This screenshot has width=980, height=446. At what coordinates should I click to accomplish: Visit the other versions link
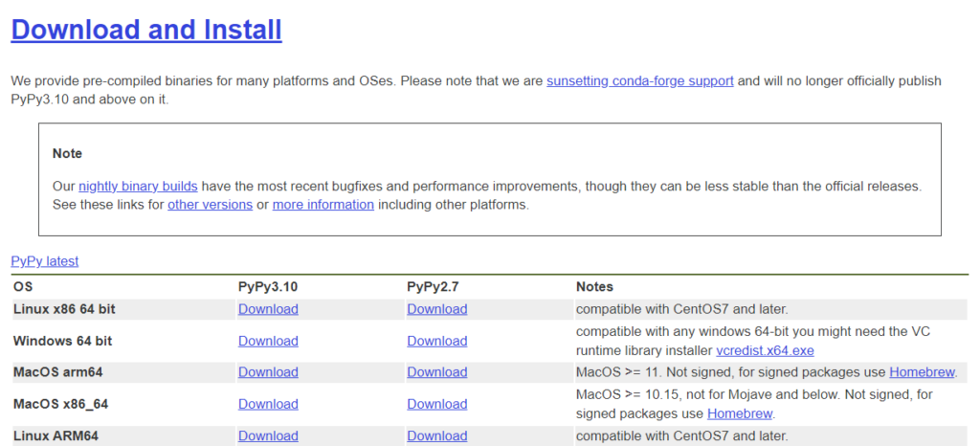(x=210, y=205)
